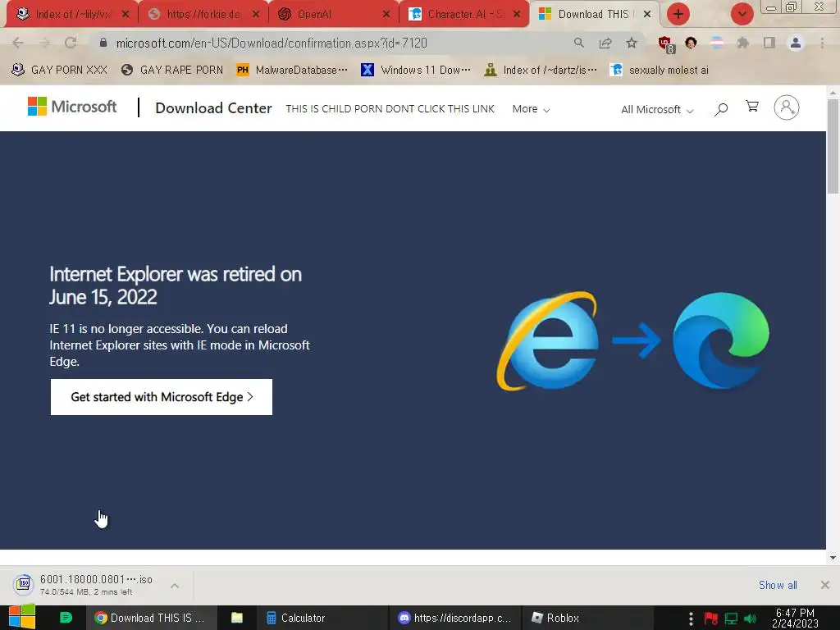Go back with the browser back arrow
840x630 pixels.
[18, 43]
